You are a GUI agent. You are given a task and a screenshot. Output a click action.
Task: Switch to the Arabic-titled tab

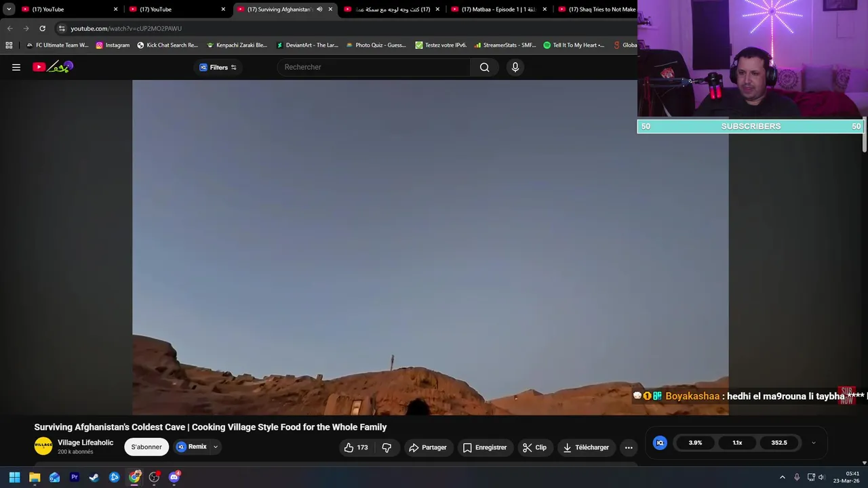[392, 9]
